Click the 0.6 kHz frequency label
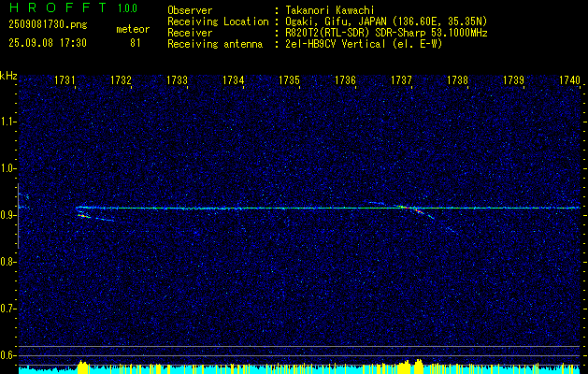 pyautogui.click(x=8, y=355)
